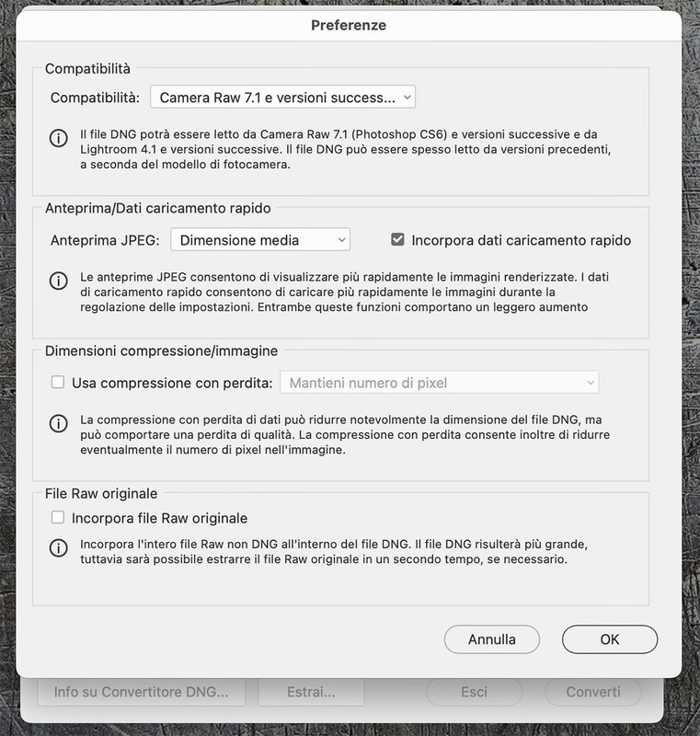Click the info icon next to the lossy compression description
This screenshot has width=700, height=736.
tap(59, 423)
